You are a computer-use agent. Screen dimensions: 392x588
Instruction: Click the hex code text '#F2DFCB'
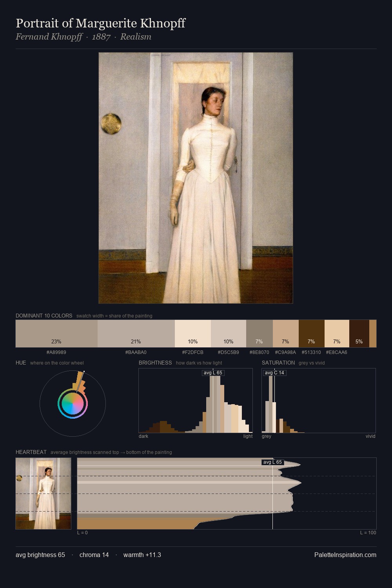coord(193,352)
